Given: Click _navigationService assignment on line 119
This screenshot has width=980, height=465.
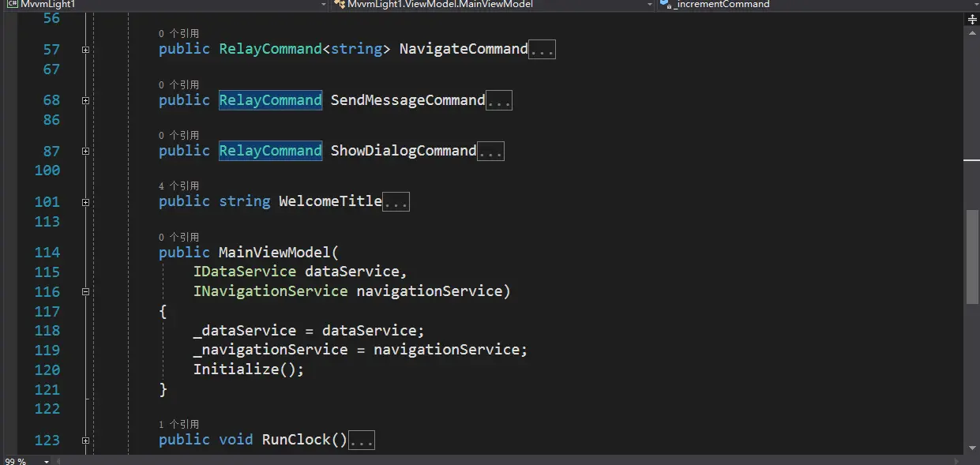Looking at the screenshot, I should point(360,350).
